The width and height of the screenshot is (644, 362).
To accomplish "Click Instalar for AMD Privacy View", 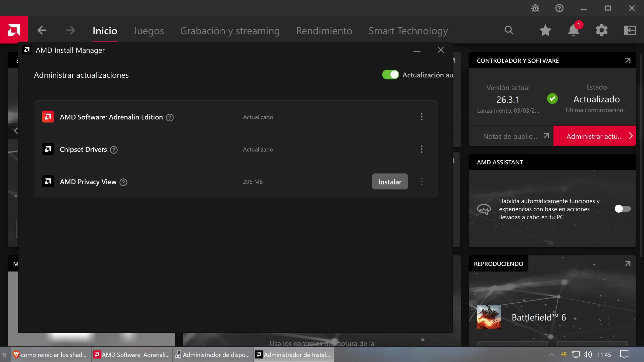I will [x=390, y=182].
